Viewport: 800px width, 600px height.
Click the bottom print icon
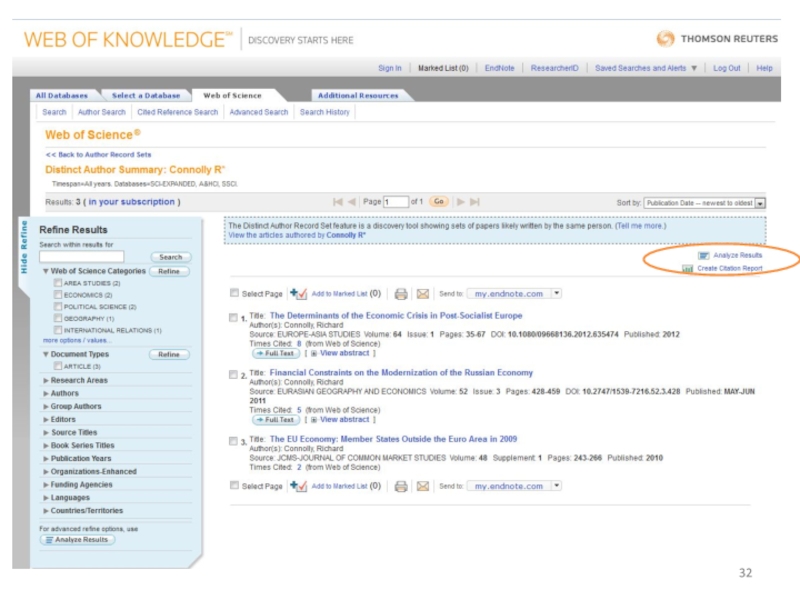coord(401,486)
